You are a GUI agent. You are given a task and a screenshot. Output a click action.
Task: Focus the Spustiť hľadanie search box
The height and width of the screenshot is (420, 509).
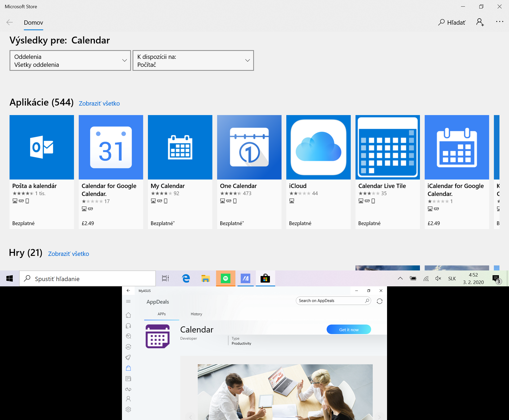[x=87, y=278]
